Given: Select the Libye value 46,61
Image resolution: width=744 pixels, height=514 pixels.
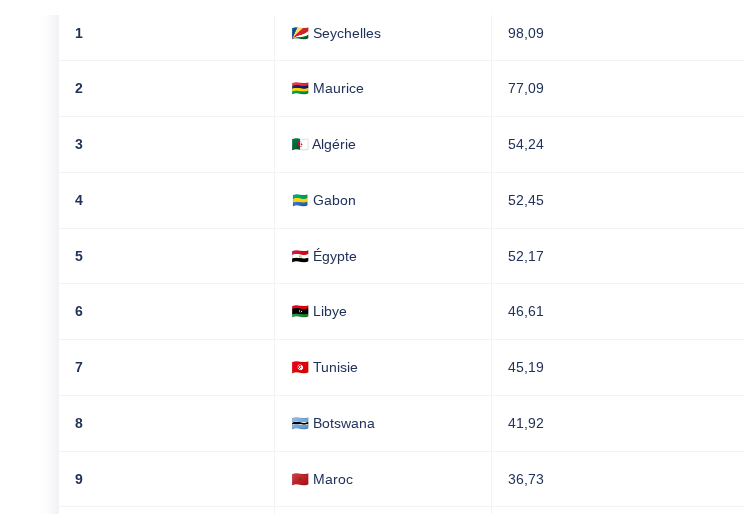Looking at the screenshot, I should point(526,311).
